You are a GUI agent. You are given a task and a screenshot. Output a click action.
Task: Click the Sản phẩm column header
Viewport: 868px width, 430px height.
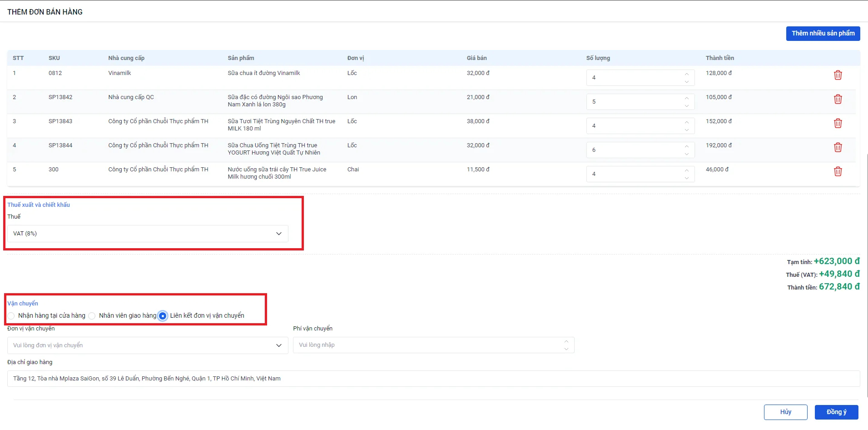241,58
